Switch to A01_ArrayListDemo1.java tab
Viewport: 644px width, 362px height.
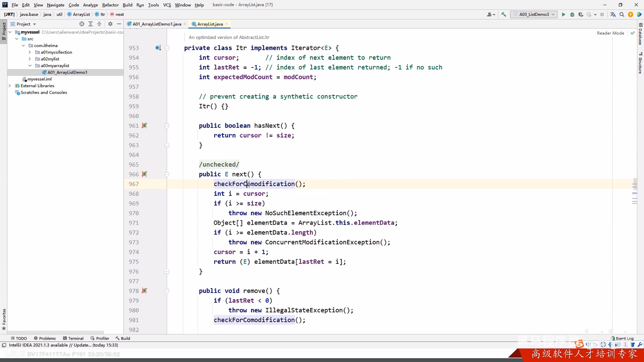point(157,24)
